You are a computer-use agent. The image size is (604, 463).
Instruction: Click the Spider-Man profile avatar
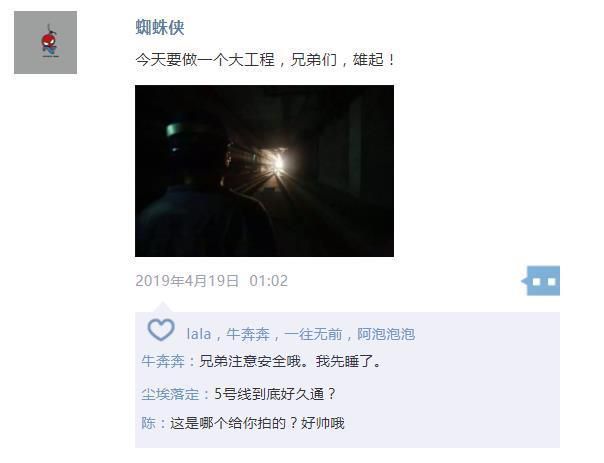[45, 42]
